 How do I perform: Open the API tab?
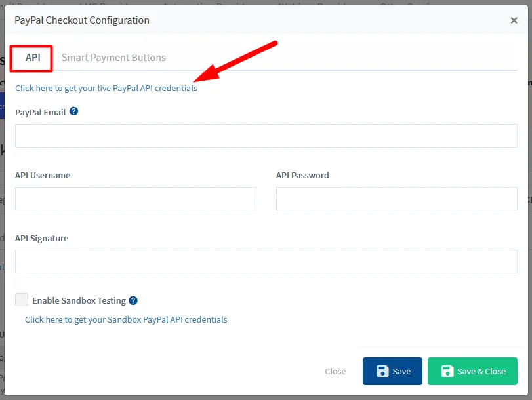pyautogui.click(x=33, y=58)
